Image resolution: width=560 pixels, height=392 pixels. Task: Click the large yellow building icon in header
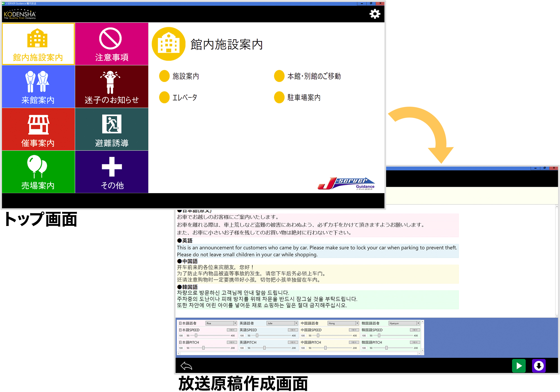coord(169,44)
